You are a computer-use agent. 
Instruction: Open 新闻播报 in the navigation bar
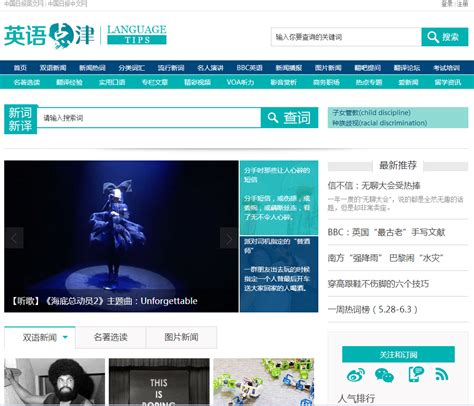pos(289,68)
